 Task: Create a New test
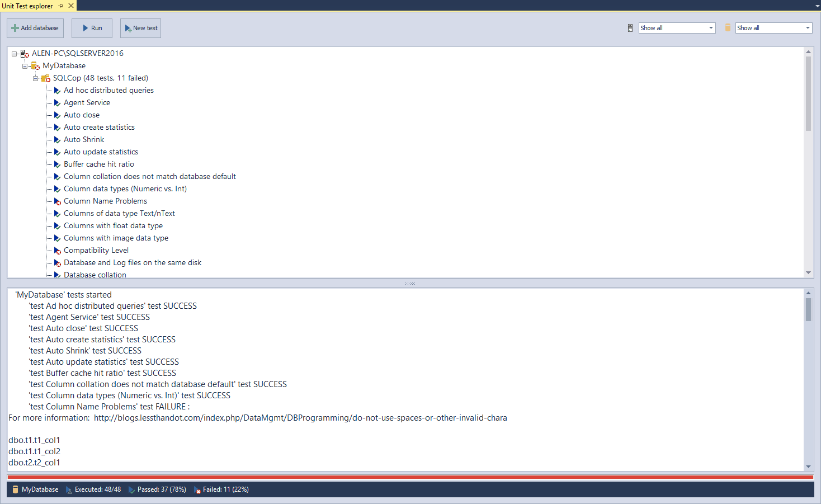(140, 28)
